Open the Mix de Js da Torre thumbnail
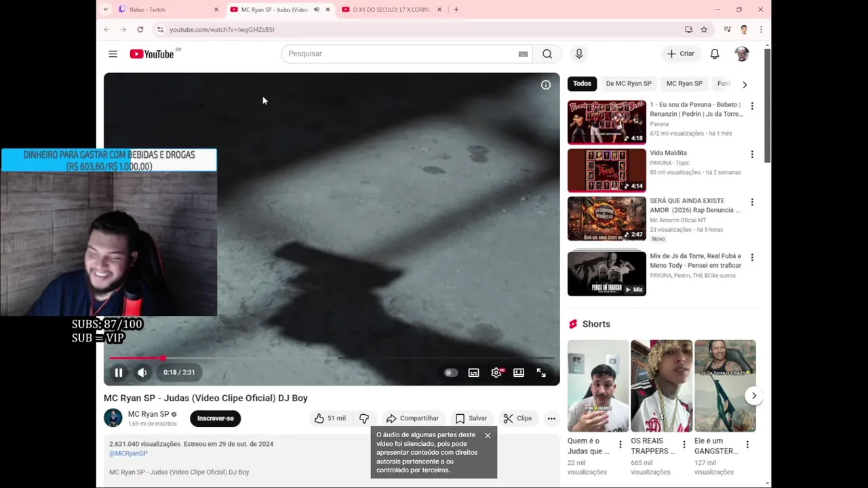This screenshot has width=868, height=488. click(x=607, y=274)
